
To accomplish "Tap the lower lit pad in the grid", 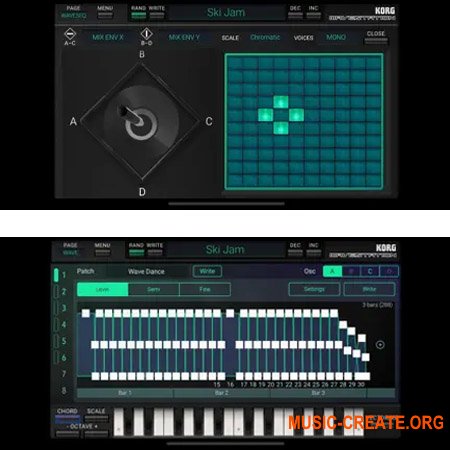I will [x=281, y=128].
